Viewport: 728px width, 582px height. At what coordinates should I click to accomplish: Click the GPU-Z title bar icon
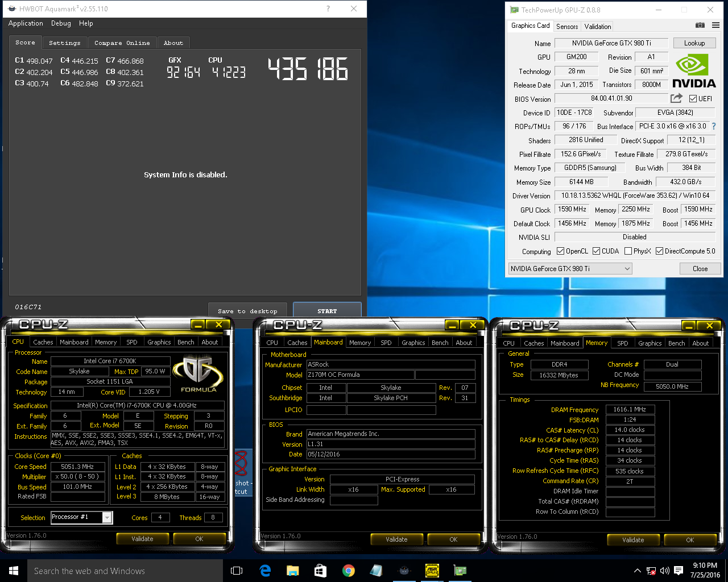point(514,10)
